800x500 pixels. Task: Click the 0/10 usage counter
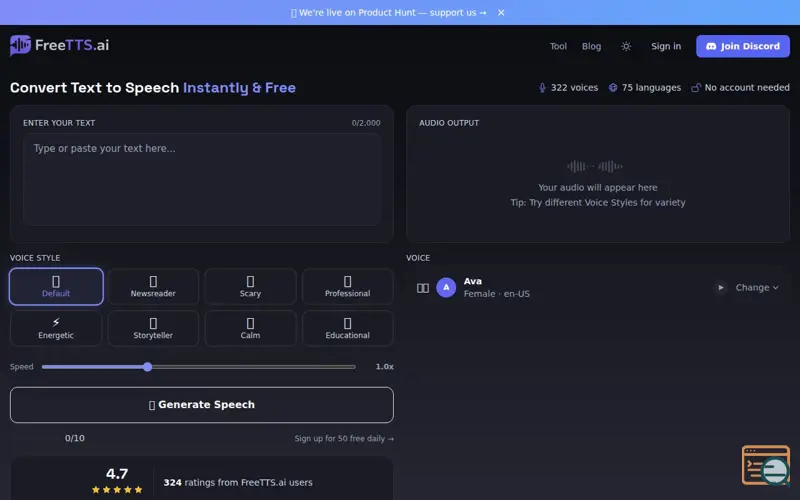pos(74,438)
